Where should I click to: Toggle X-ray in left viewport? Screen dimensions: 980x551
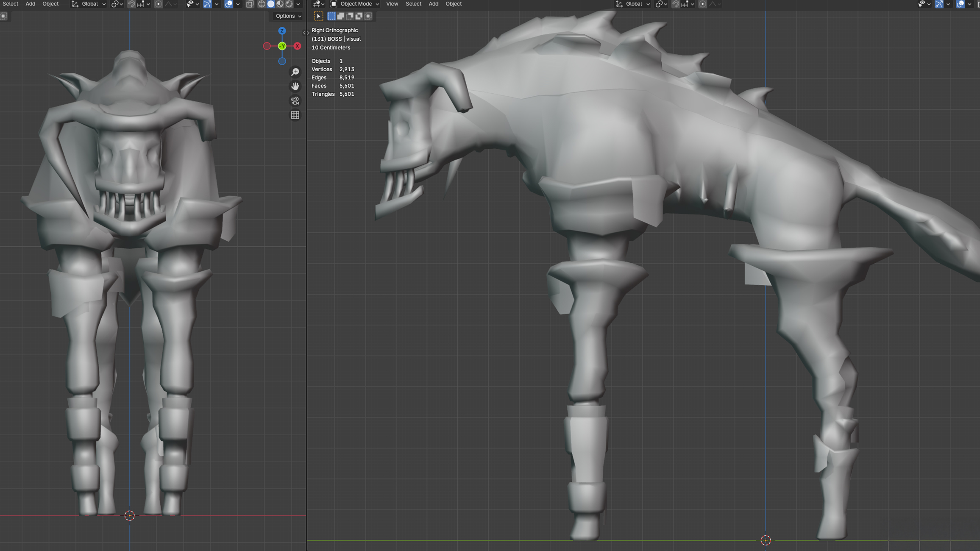pyautogui.click(x=250, y=4)
